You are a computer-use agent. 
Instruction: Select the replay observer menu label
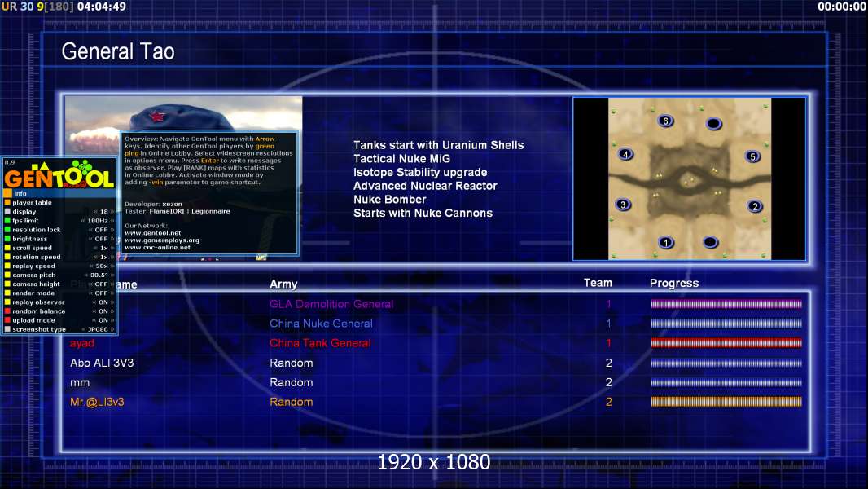point(39,302)
